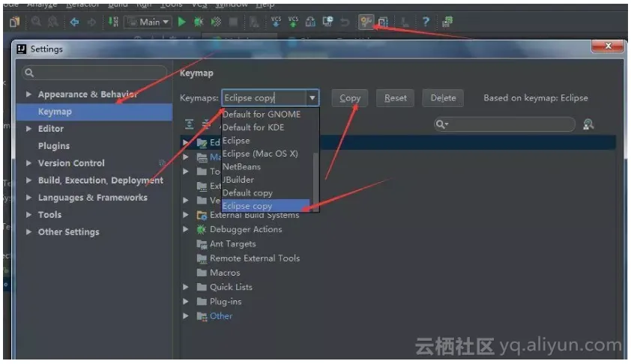Click the Project Structure icon

[383, 22]
